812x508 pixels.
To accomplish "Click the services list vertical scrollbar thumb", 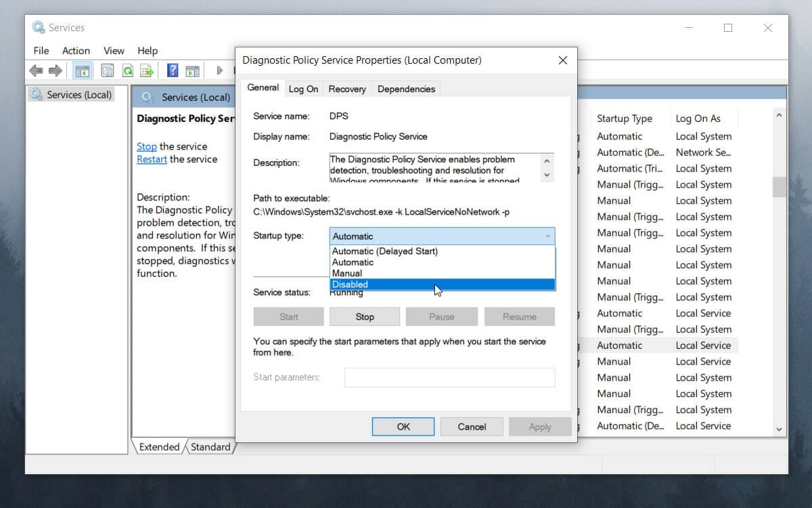I will coord(780,187).
